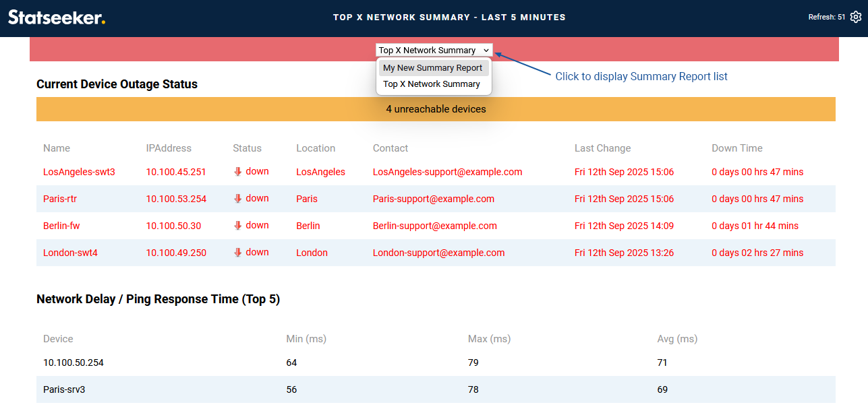868x411 pixels.
Task: Click the Statseeker logo
Action: coord(57,18)
